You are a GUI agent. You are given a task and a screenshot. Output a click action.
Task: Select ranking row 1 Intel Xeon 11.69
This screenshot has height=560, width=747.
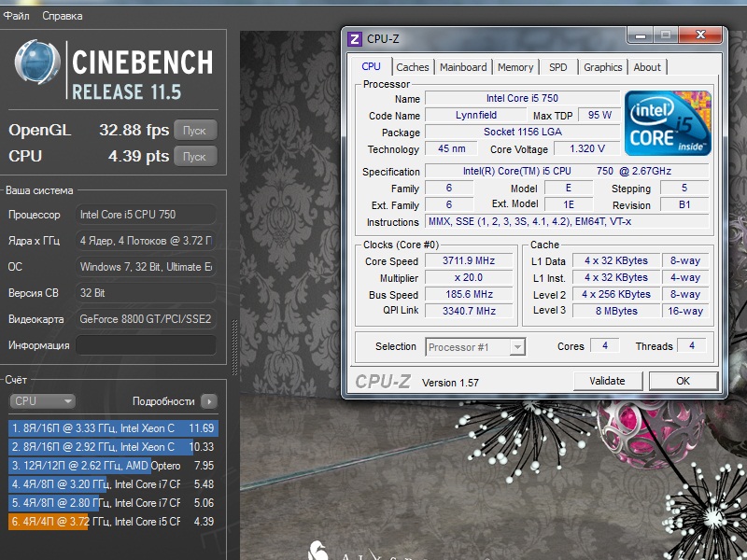pos(113,428)
